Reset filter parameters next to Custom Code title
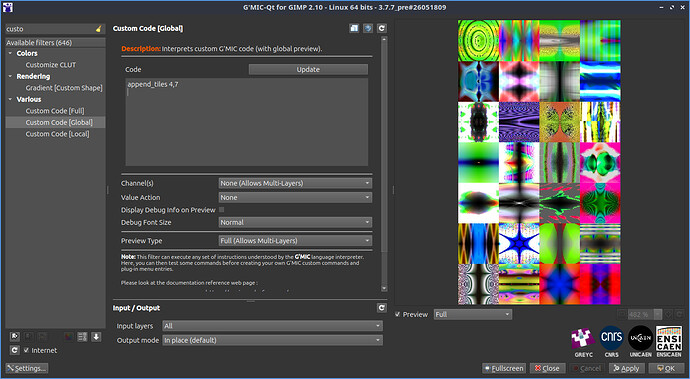 [x=382, y=28]
